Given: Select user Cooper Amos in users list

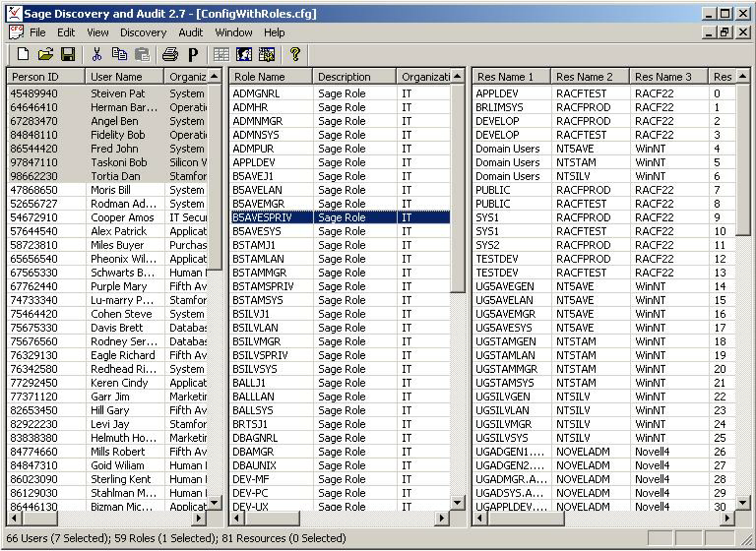Looking at the screenshot, I should 123,217.
